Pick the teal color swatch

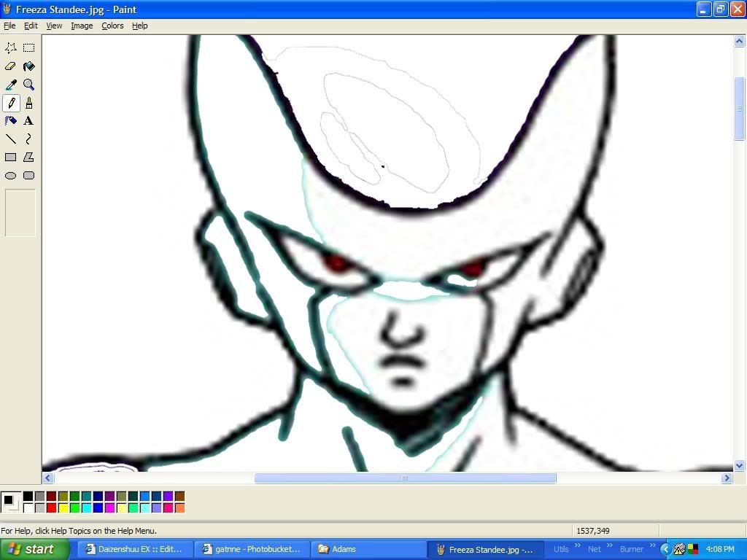pyautogui.click(x=86, y=497)
